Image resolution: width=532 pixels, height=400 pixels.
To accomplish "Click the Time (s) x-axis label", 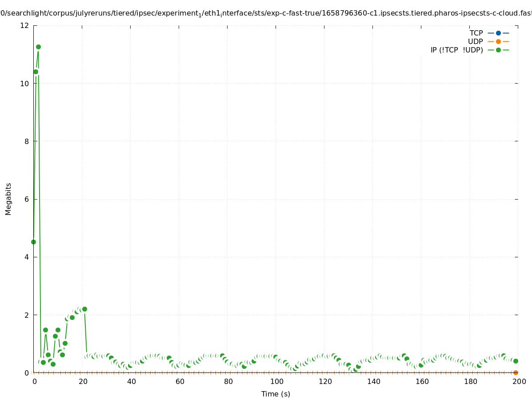I will coord(276,394).
